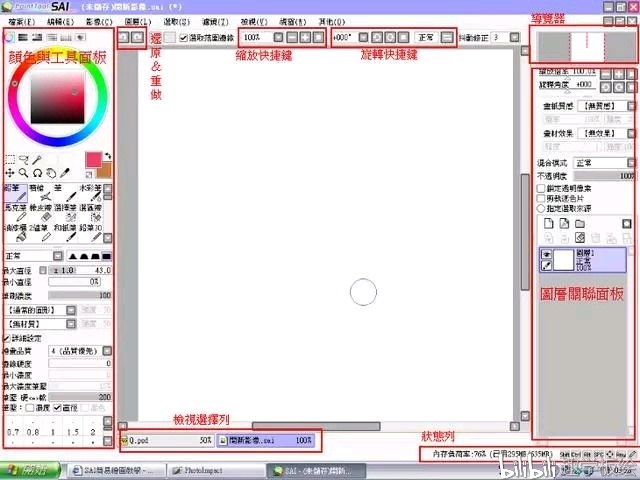The image size is (640, 480).
Task: Open the 檔案(F) file menu
Action: coord(22,22)
